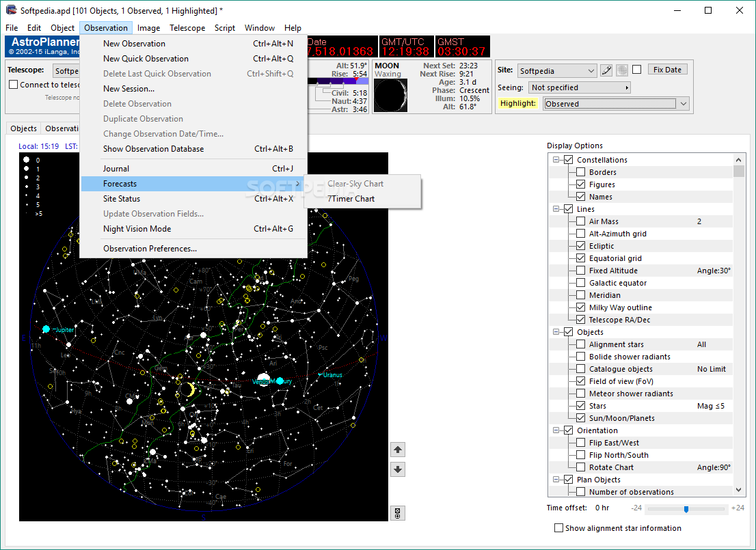Click the down arrow button beside the sky chart

point(398,469)
